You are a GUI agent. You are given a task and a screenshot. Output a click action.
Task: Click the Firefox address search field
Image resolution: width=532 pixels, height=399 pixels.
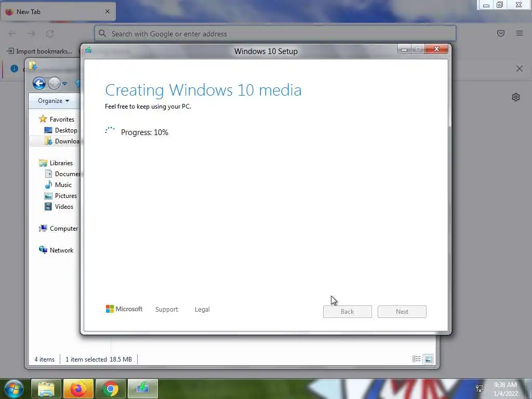[275, 34]
